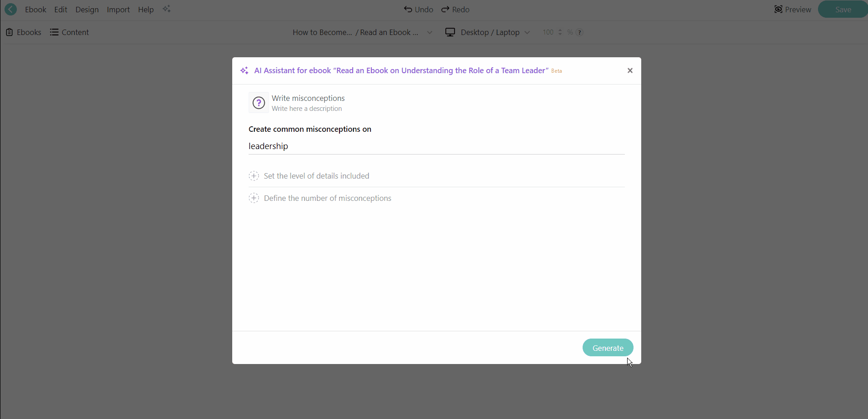868x419 pixels.
Task: Click the Desktop monitor device icon
Action: tap(450, 32)
